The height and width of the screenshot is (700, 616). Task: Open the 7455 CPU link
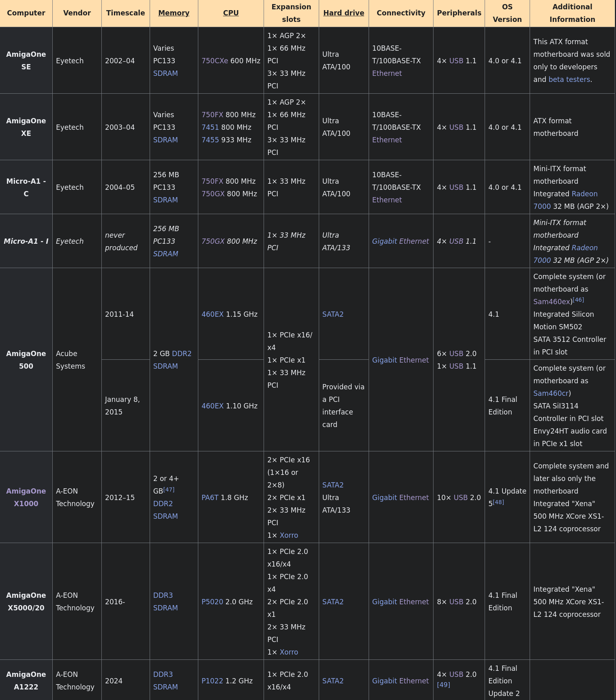point(210,140)
